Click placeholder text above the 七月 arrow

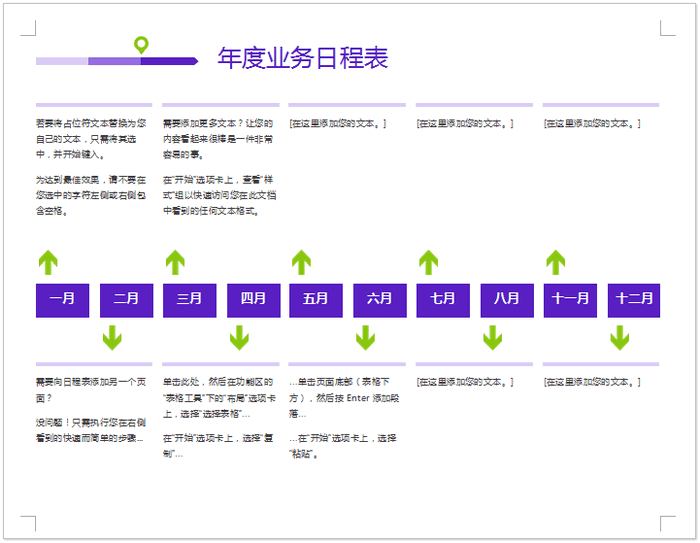465,123
